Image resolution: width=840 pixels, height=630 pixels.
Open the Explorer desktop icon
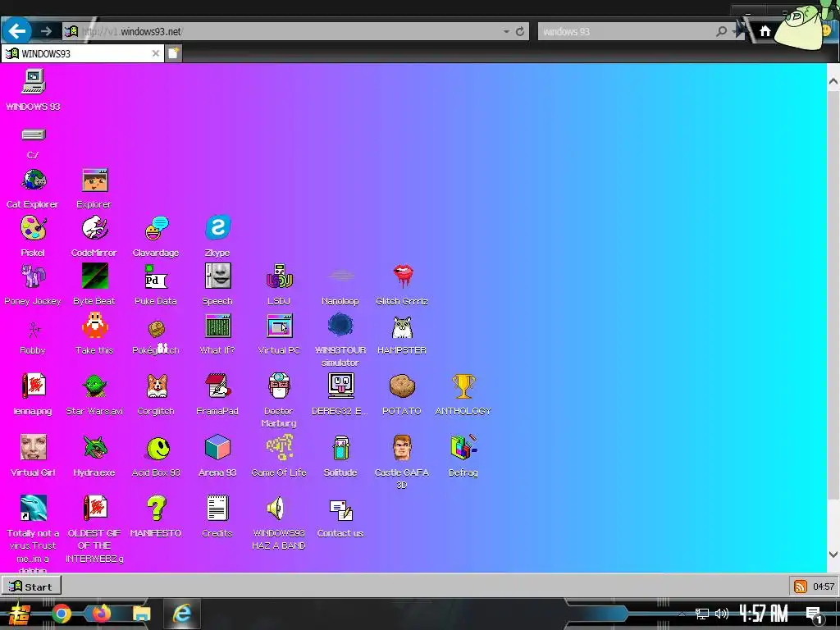click(x=95, y=180)
